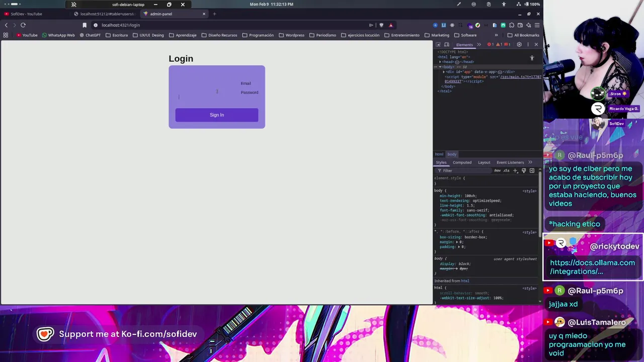Open the YouTube bookmark
The image size is (644, 362).
point(27,35)
